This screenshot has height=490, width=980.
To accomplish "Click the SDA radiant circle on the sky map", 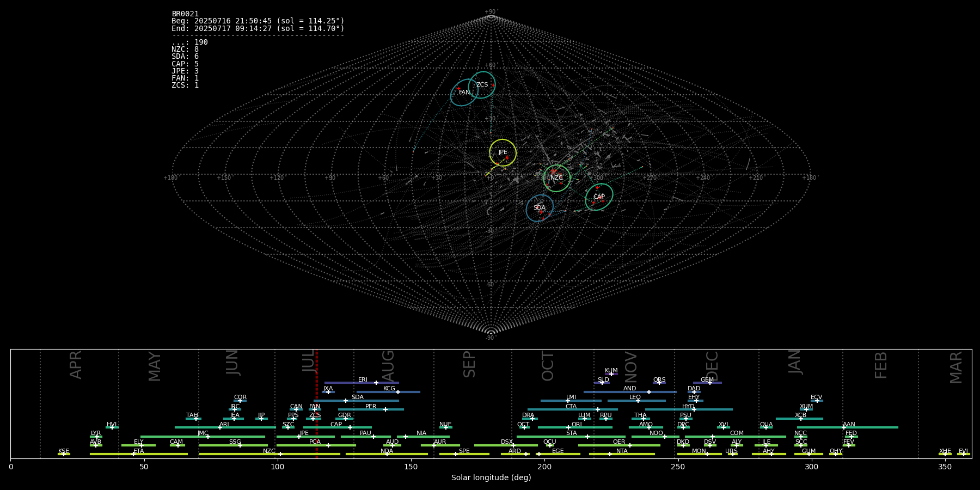I will click(540, 208).
